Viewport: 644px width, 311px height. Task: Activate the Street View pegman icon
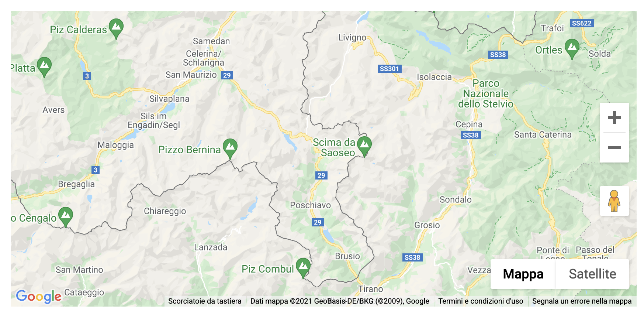[614, 201]
